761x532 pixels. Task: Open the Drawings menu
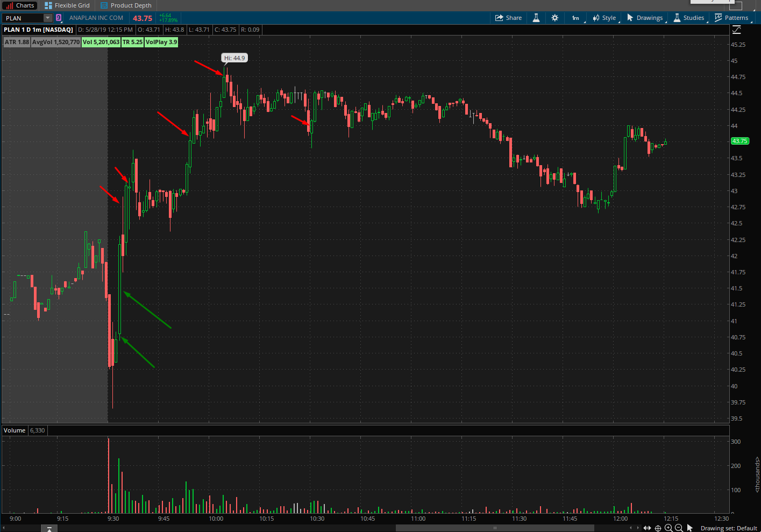coord(645,18)
